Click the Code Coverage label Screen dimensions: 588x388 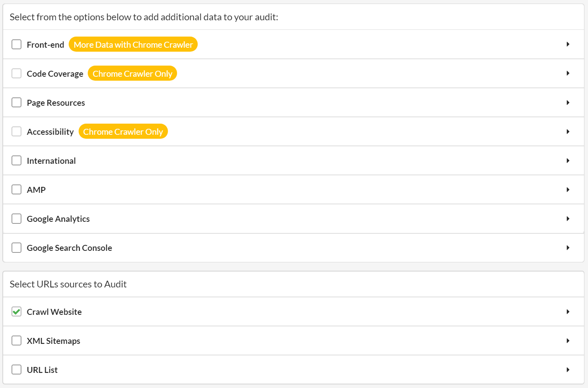click(x=55, y=74)
